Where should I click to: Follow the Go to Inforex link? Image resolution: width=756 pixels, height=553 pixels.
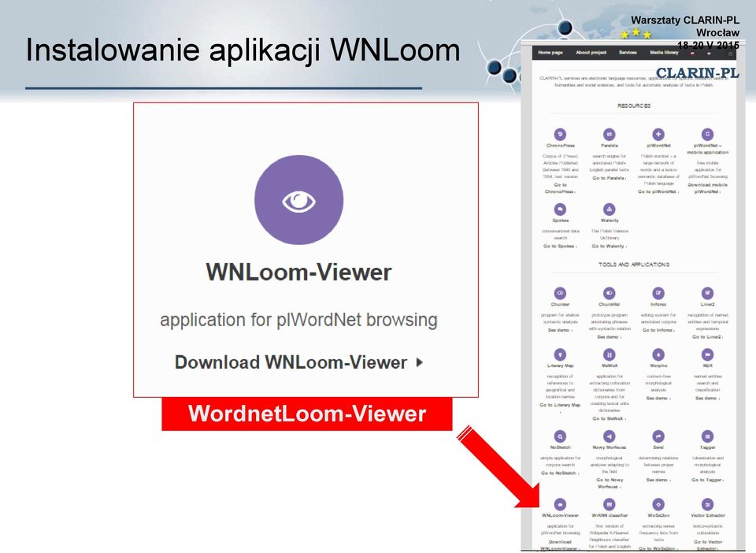tap(658, 330)
